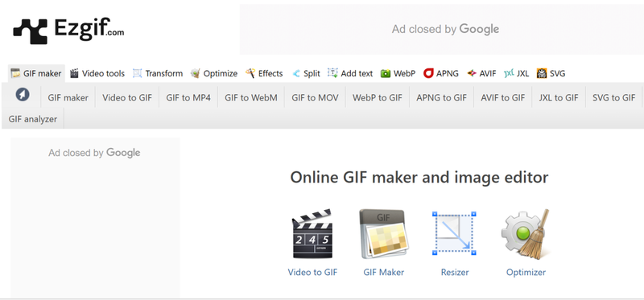
Task: Select AVIF to GIF converter
Action: 503,97
